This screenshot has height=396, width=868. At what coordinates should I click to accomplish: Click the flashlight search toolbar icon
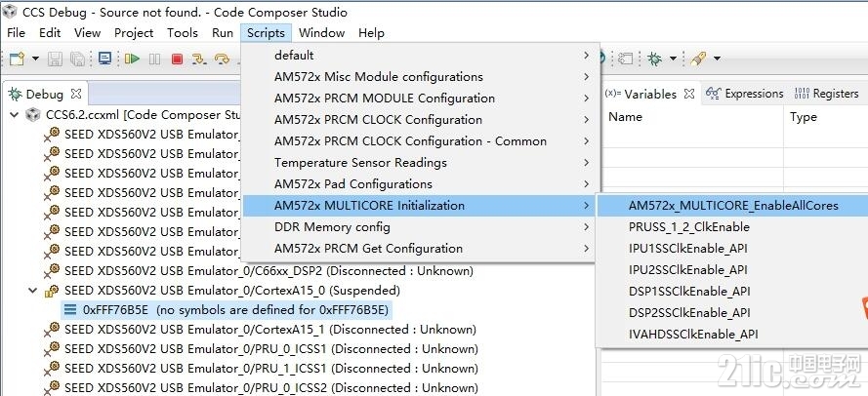(697, 59)
